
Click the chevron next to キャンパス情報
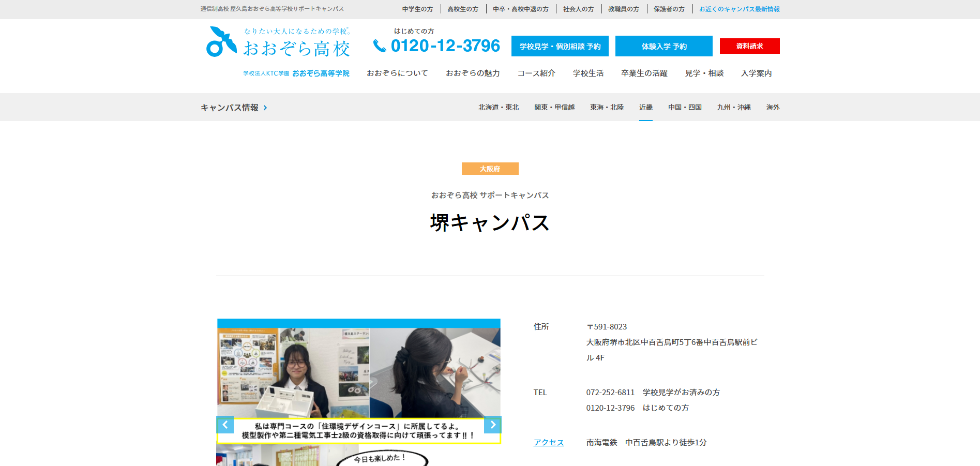pos(265,108)
